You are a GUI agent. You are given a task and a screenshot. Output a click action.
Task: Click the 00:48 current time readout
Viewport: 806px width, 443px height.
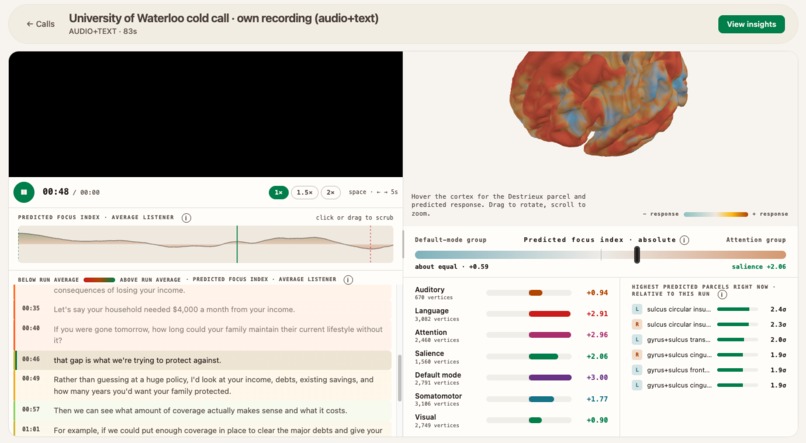[x=56, y=192]
